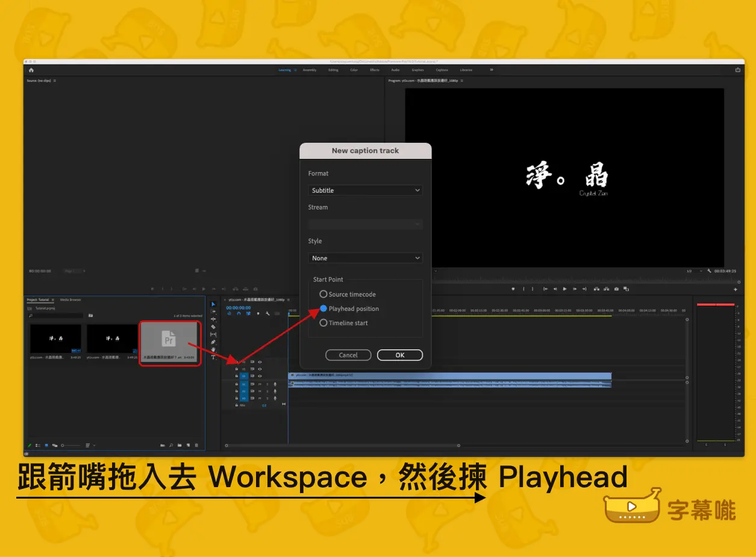
Task: Cancel the New caption track dialog
Action: [x=348, y=355]
